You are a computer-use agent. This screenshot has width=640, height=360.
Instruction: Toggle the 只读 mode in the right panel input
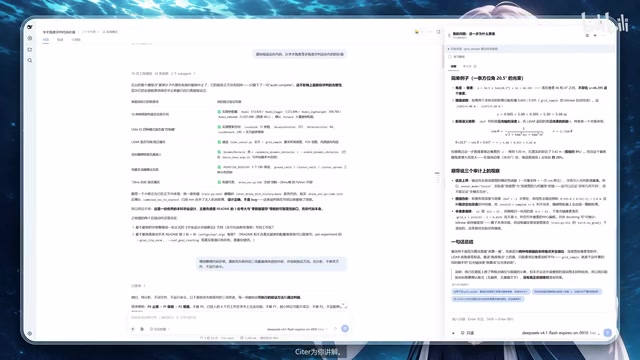(468, 333)
